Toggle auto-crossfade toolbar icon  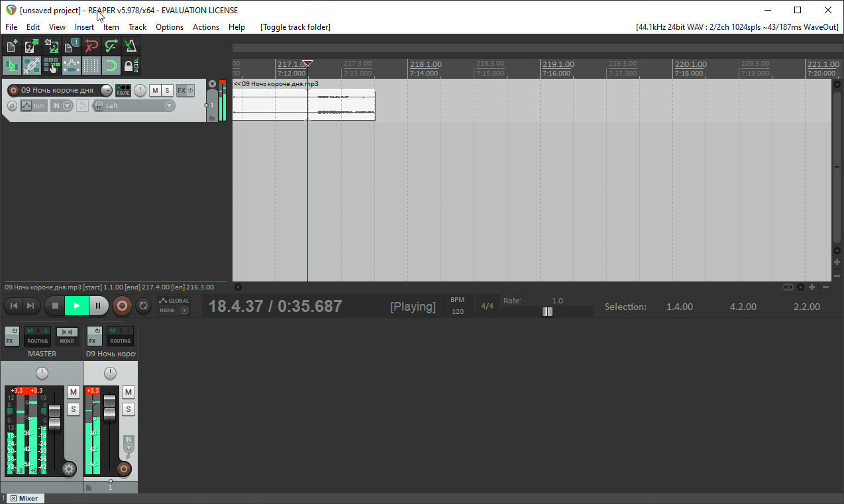[12, 66]
